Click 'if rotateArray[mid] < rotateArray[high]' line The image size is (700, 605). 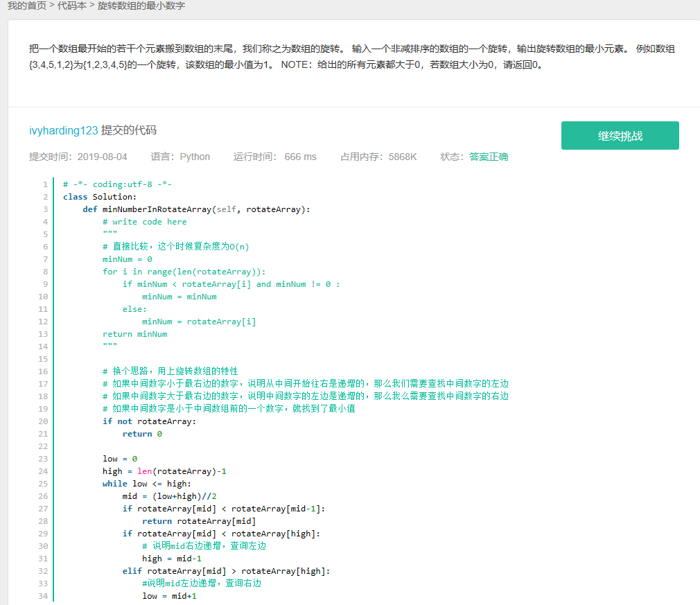coord(221,534)
